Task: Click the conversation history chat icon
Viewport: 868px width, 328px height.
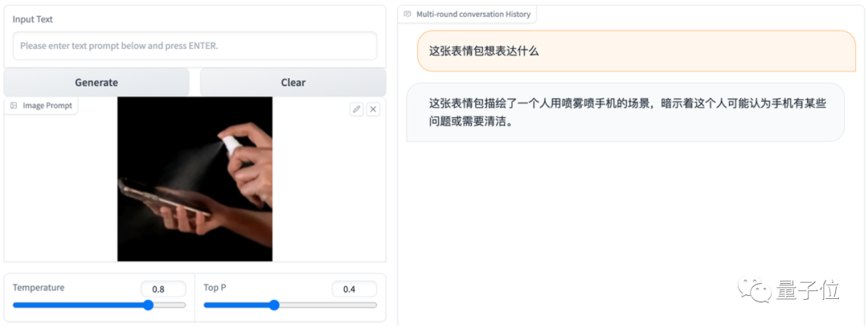Action: (407, 14)
